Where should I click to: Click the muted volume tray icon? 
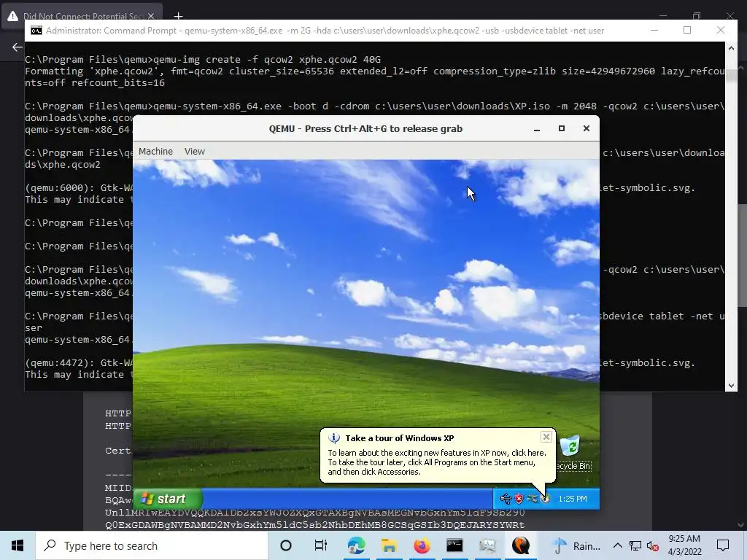click(653, 545)
